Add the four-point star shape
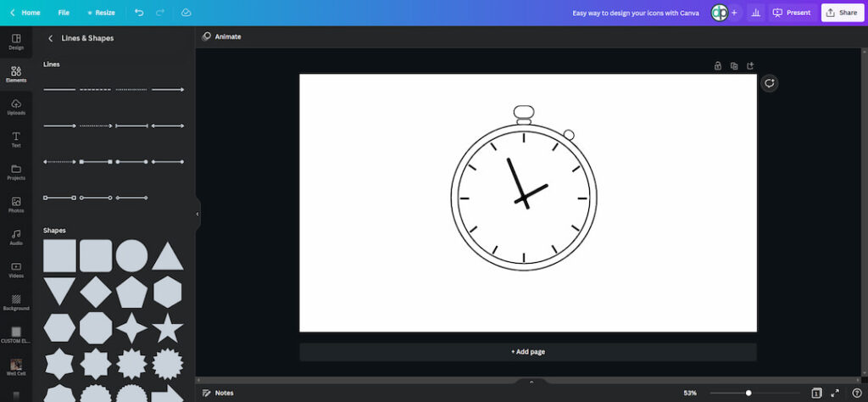The height and width of the screenshot is (402, 868). pyautogui.click(x=131, y=328)
